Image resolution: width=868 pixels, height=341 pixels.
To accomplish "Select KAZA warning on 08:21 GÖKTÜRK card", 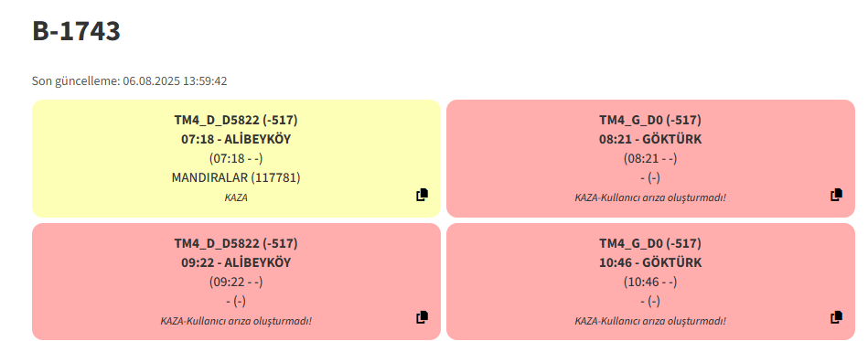I will (650, 197).
